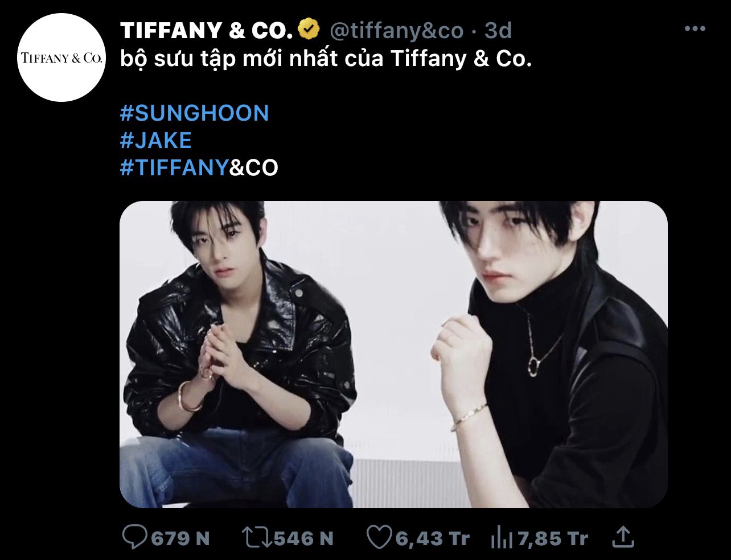Click the 679 N reply count

(x=180, y=538)
